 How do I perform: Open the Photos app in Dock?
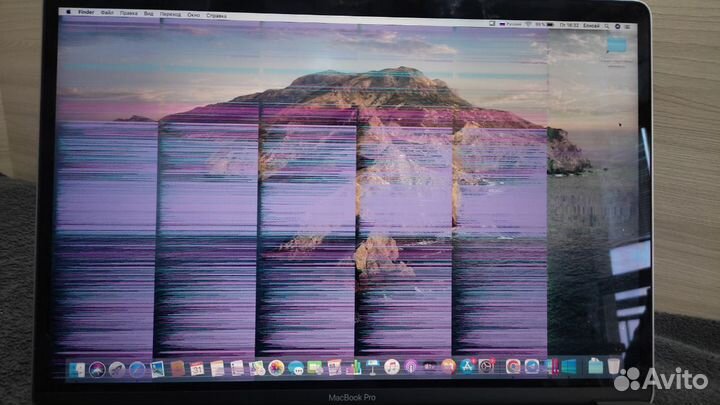pos(276,368)
